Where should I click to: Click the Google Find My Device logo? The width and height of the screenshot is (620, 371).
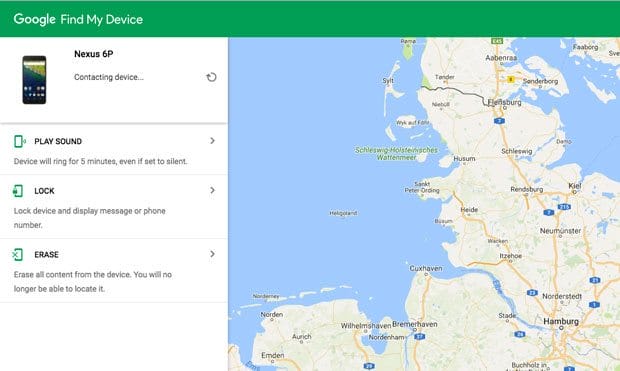[78, 19]
